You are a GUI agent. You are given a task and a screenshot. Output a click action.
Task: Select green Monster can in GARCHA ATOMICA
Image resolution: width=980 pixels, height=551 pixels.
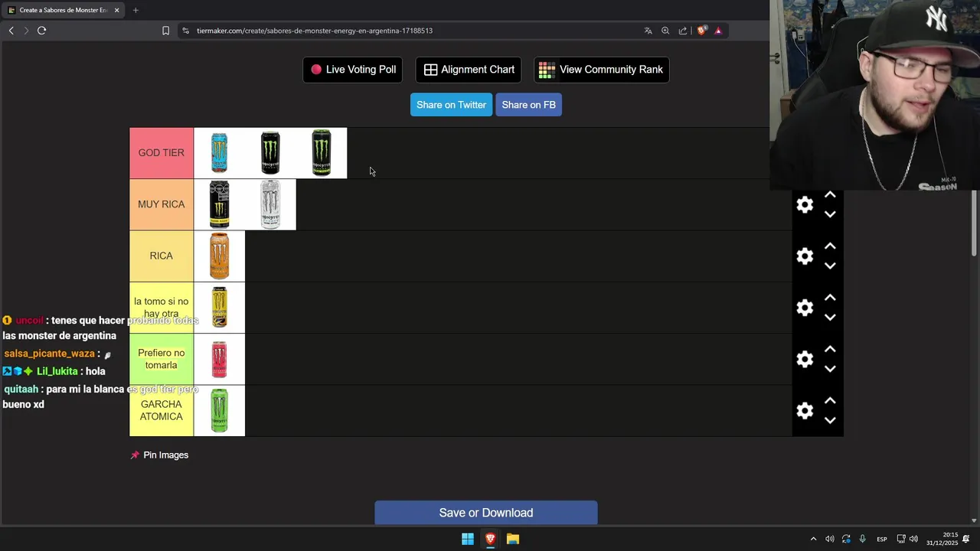(x=219, y=411)
